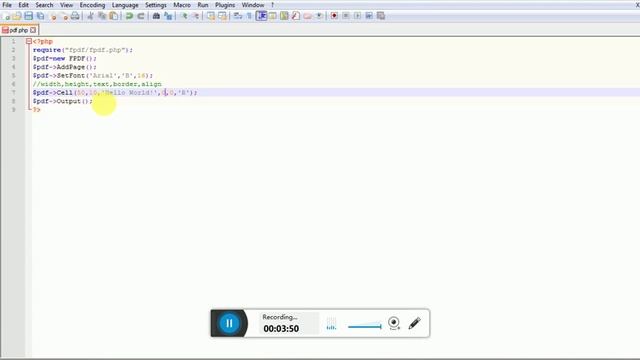Viewport: 640px width, 360px height.
Task: Pause the screen recording
Action: coord(229,323)
